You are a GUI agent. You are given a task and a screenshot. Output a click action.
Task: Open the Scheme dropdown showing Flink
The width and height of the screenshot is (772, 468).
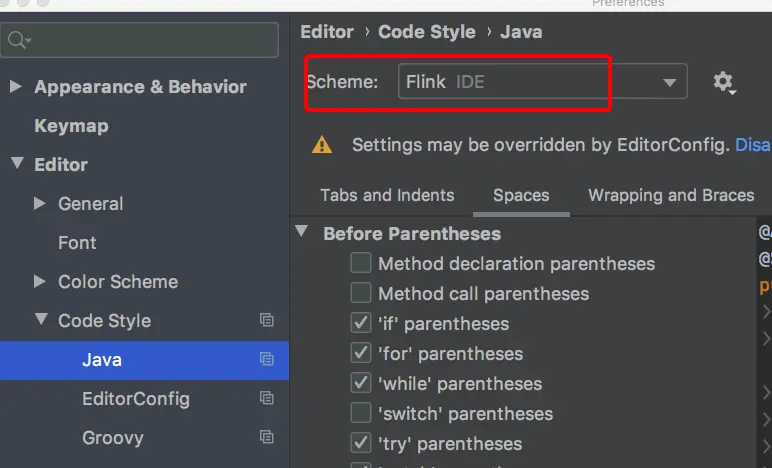click(542, 82)
